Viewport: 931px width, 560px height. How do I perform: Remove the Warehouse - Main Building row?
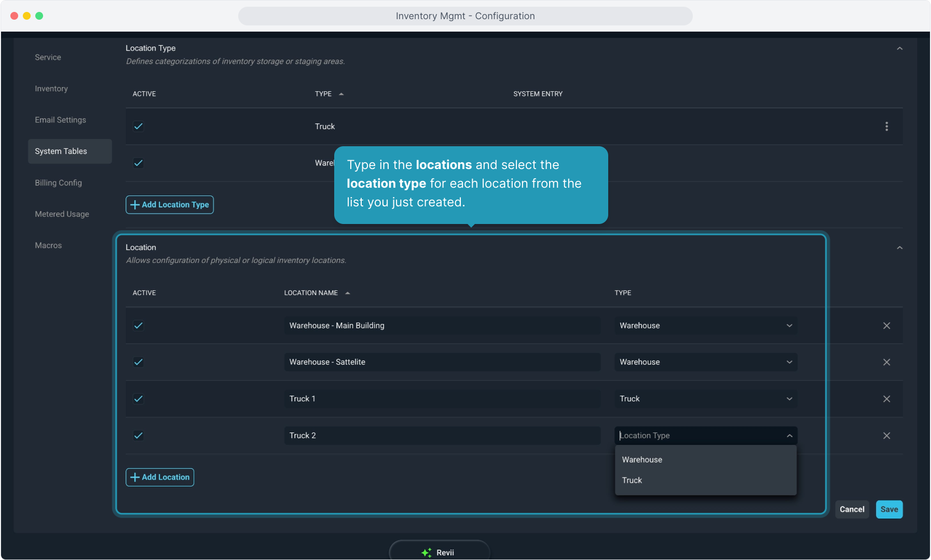click(x=886, y=326)
